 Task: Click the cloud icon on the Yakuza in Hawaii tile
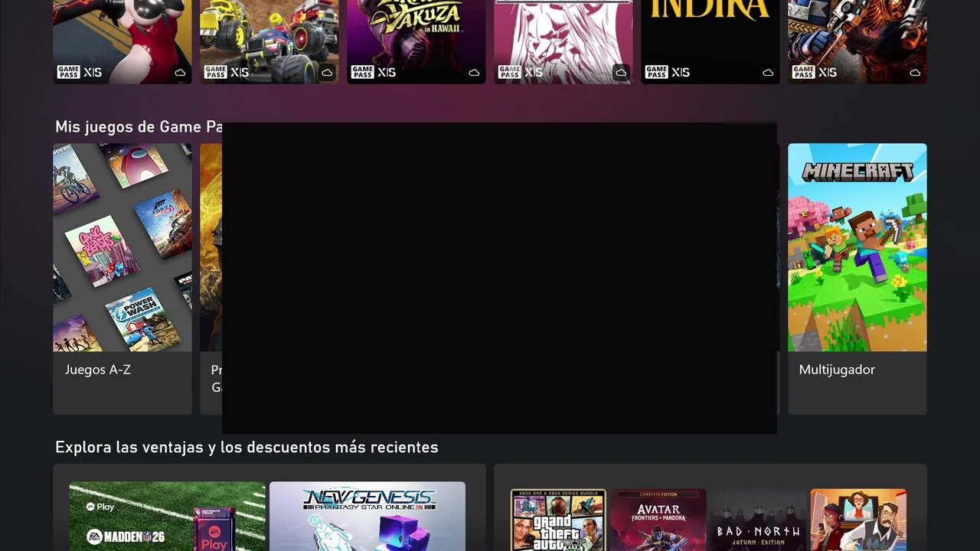coord(474,73)
